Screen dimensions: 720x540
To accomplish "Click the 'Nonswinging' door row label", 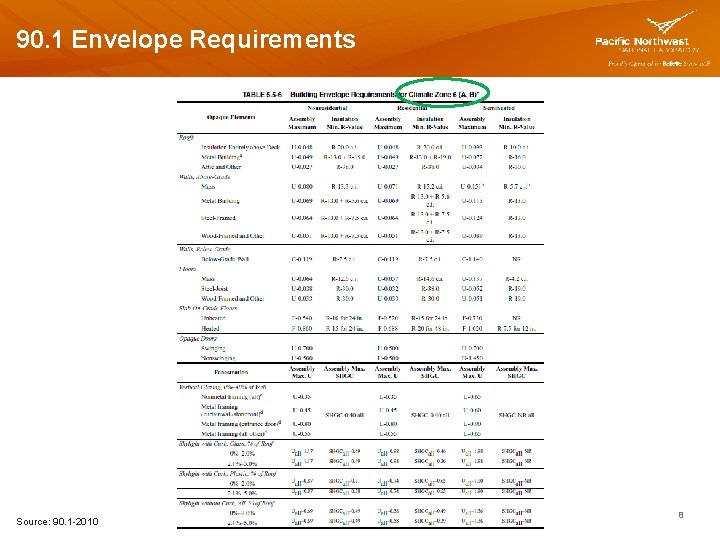I will [219, 358].
